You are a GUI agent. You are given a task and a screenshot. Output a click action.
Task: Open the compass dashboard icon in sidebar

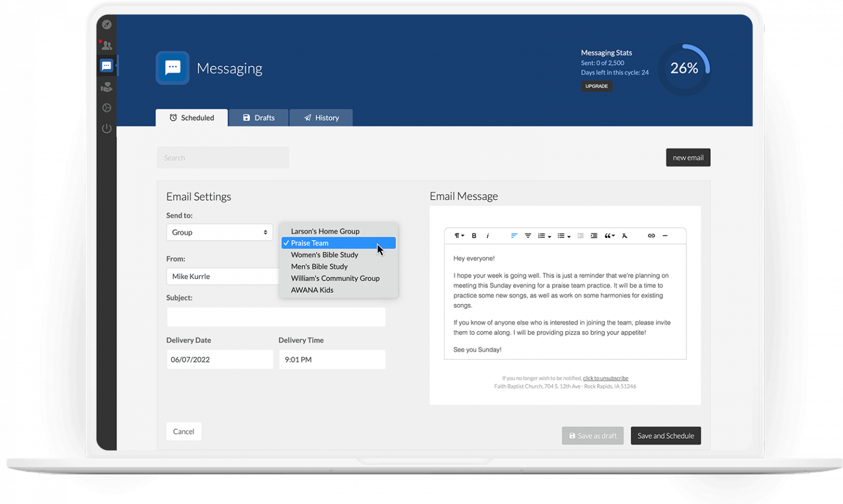tap(107, 24)
